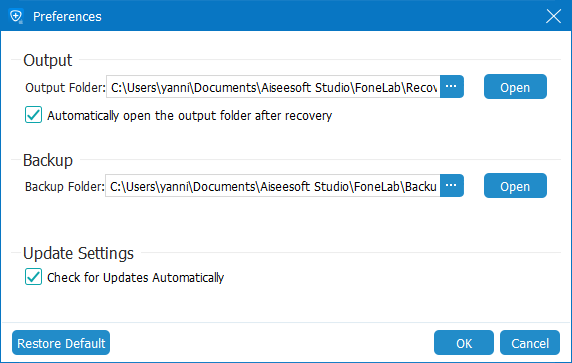The width and height of the screenshot is (572, 363).
Task: Cancel the Preferences changes
Action: [x=530, y=343]
